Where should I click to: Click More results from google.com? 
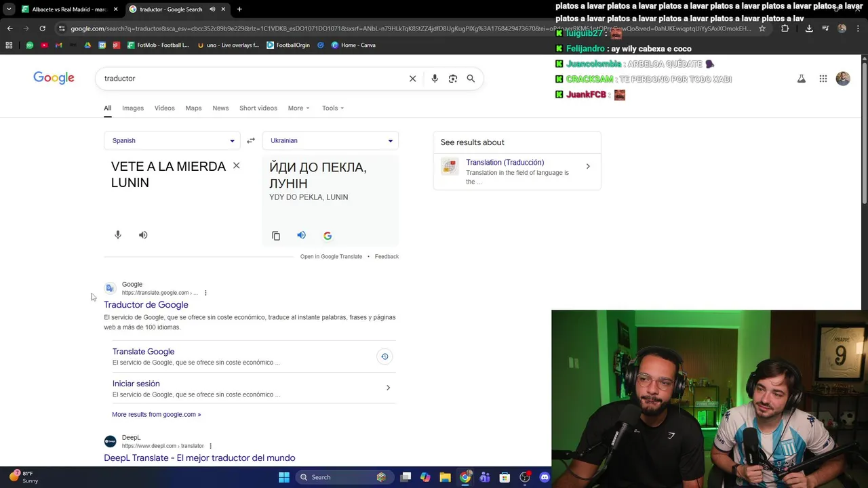(156, 414)
